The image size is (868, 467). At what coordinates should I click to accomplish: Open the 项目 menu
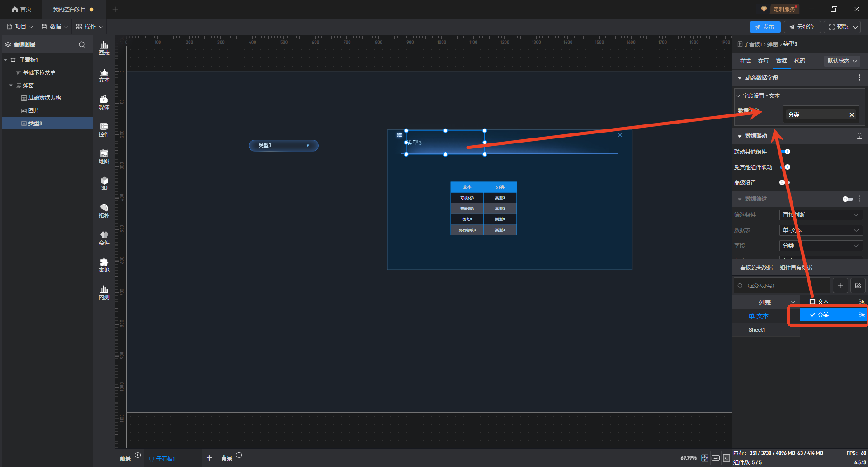(20, 27)
